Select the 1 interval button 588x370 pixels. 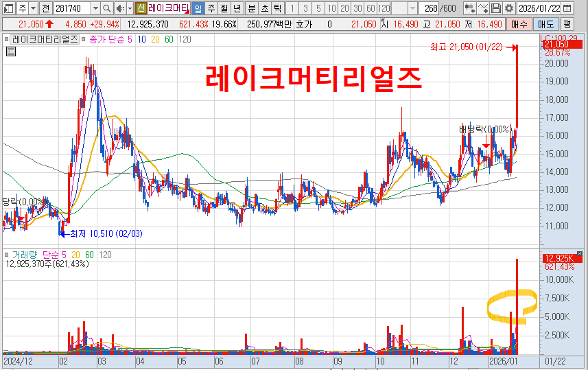(292, 8)
